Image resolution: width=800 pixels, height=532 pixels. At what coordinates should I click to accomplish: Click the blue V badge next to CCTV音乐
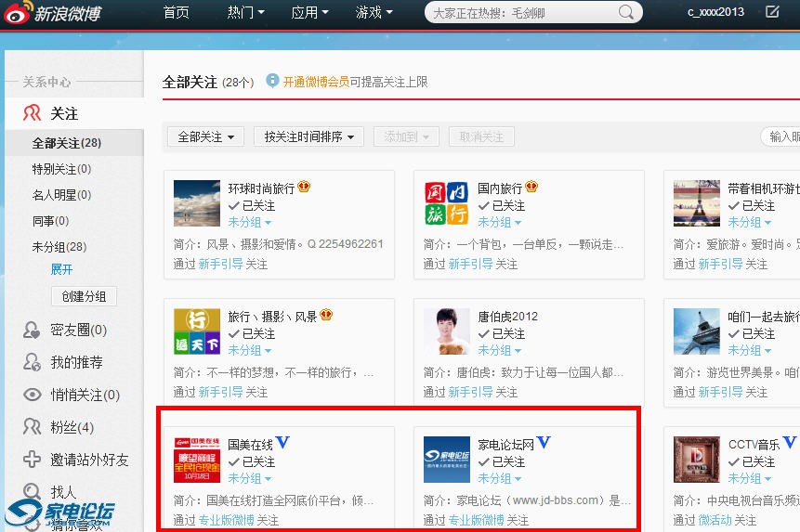click(790, 442)
